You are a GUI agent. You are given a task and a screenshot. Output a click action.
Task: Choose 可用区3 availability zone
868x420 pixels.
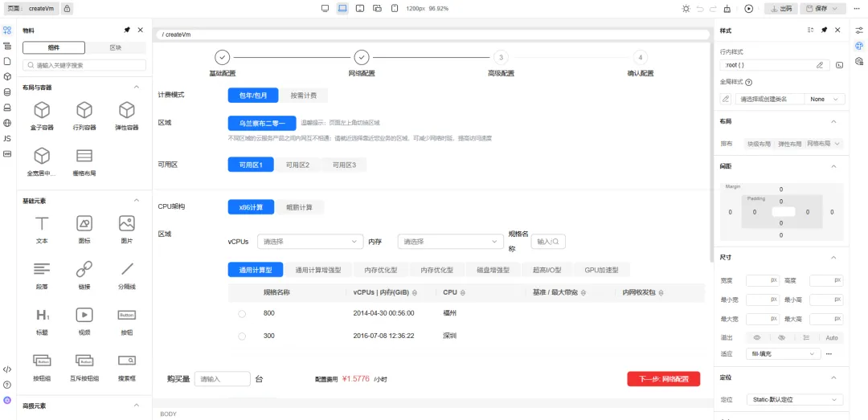(x=344, y=165)
